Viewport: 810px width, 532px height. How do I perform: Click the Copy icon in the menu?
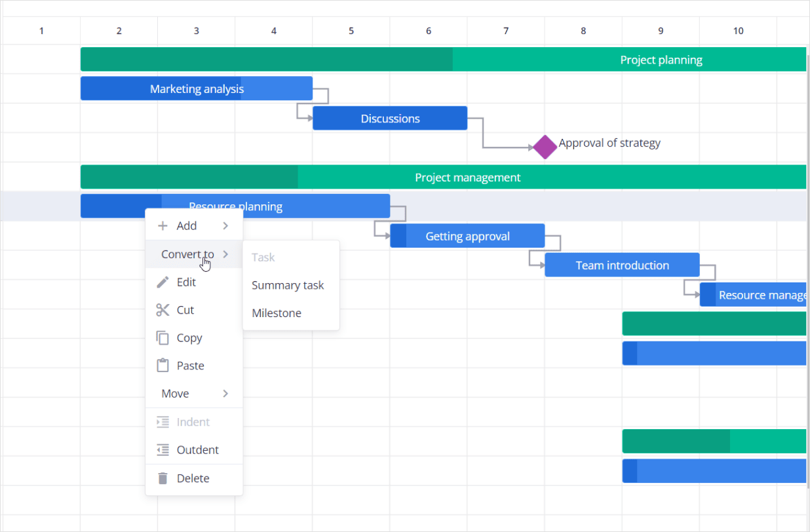[x=162, y=337]
